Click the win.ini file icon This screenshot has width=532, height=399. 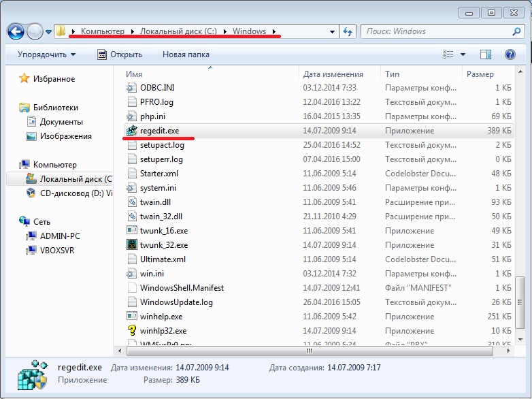pos(132,273)
